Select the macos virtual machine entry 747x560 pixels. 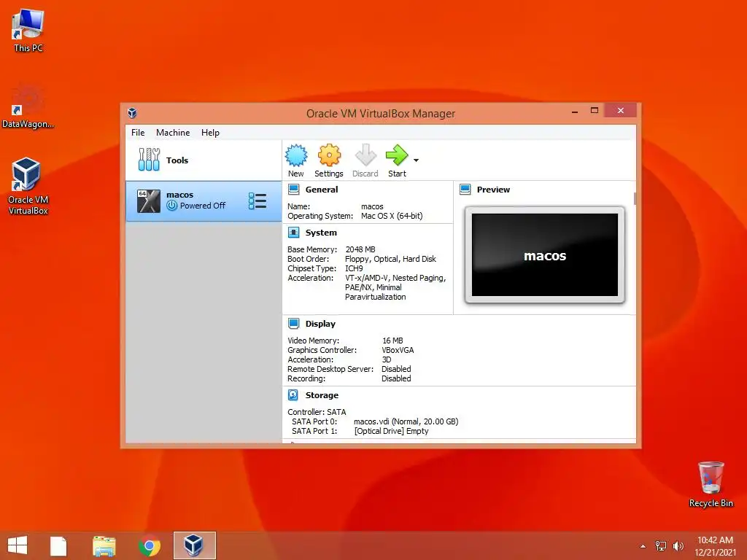click(x=204, y=201)
